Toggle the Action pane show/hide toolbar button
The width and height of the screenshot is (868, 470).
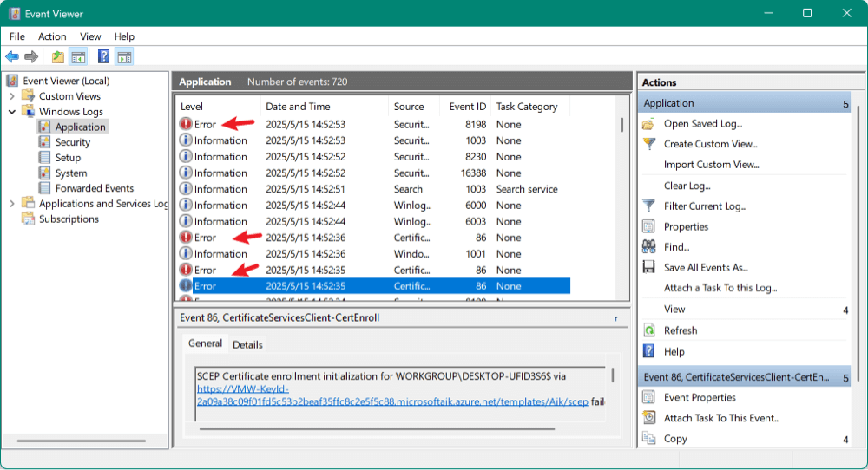point(124,57)
